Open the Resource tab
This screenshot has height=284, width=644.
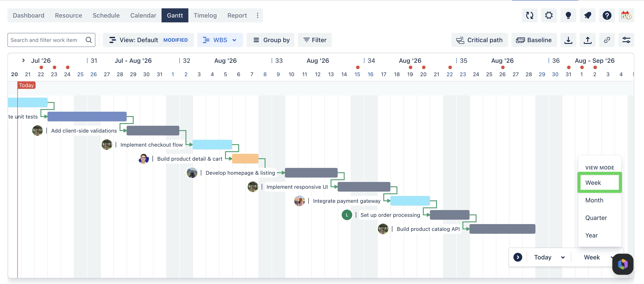(x=68, y=15)
